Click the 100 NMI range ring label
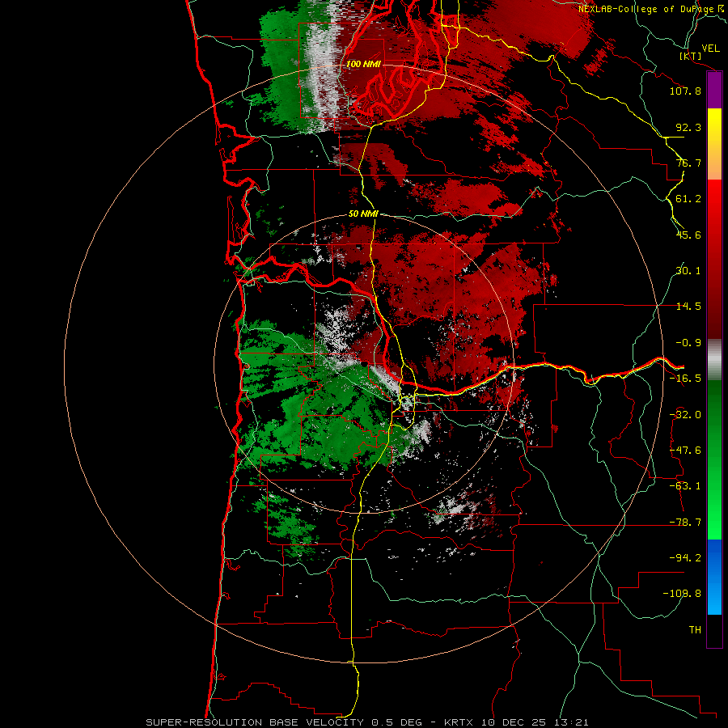728x728 pixels. coord(363,64)
